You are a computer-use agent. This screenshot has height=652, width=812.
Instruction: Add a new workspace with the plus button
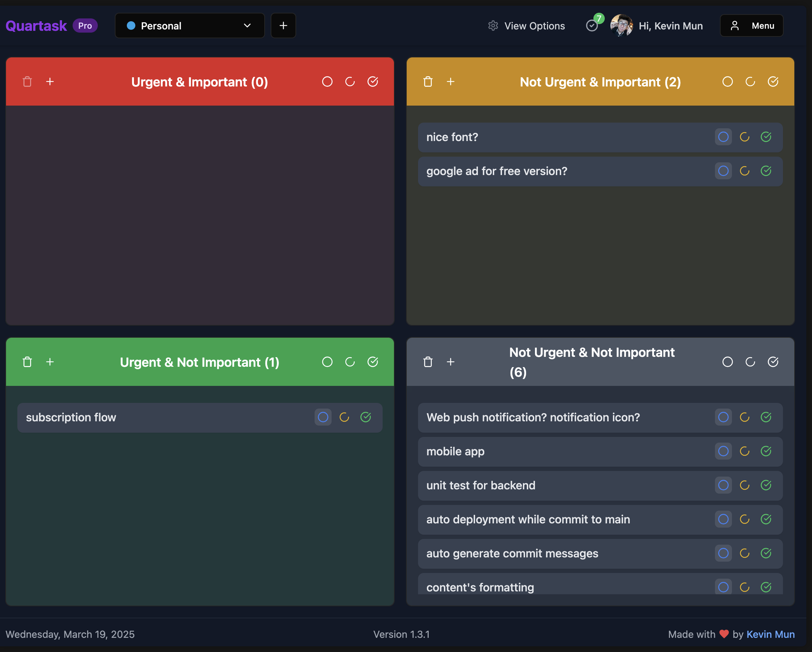point(283,26)
